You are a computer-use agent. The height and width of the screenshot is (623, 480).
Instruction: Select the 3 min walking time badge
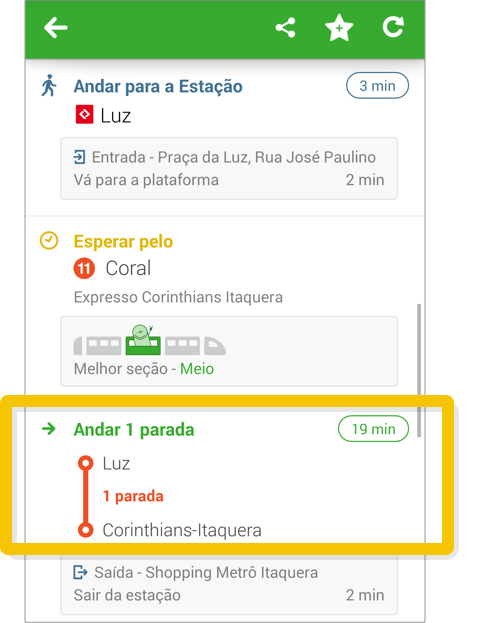(x=377, y=85)
